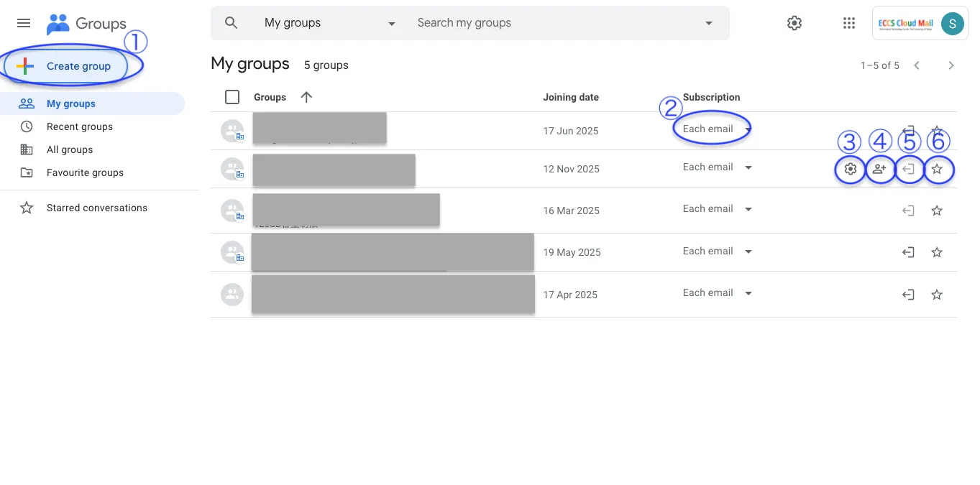Favourite the group joined 19 May 2025

tap(936, 252)
